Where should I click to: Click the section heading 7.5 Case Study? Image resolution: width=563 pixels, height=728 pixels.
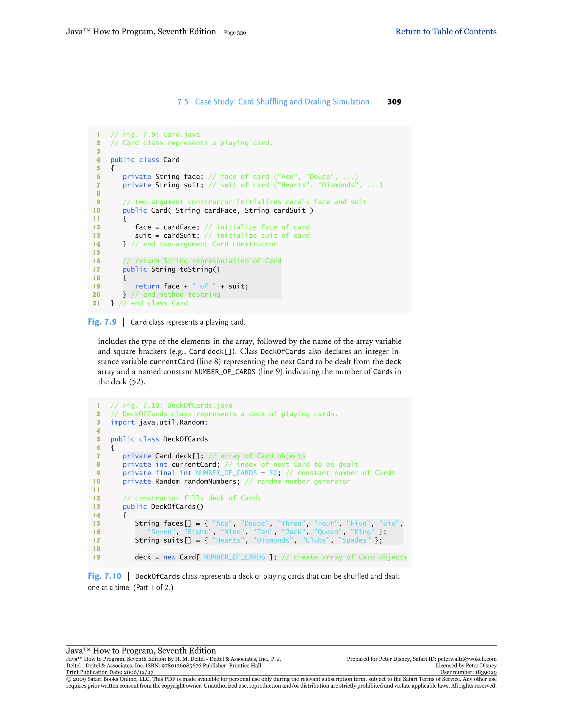click(x=273, y=102)
